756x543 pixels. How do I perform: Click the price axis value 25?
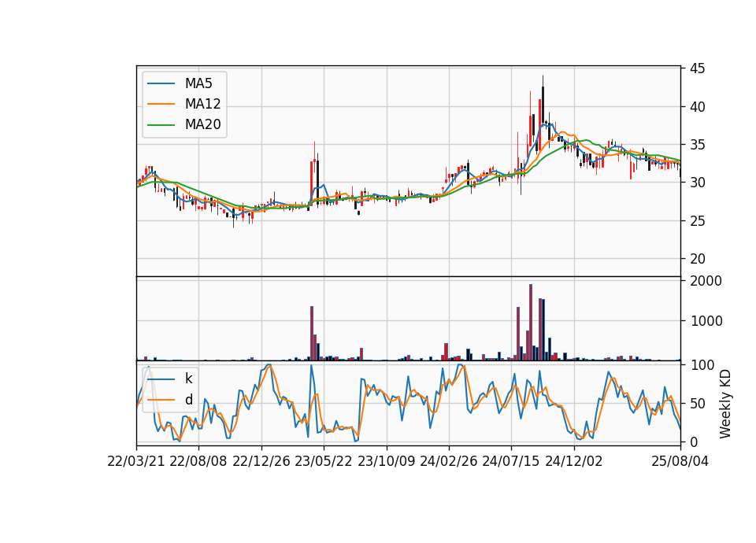697,221
